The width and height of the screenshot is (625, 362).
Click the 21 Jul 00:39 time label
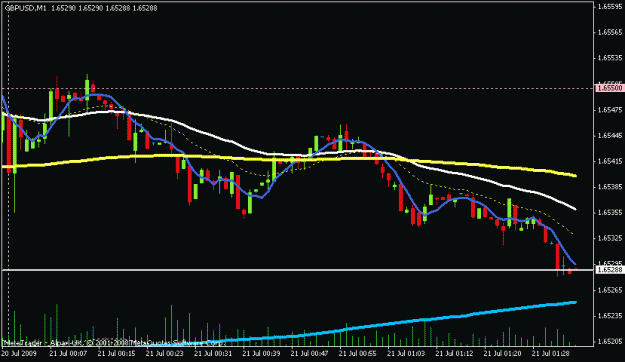coord(261,353)
